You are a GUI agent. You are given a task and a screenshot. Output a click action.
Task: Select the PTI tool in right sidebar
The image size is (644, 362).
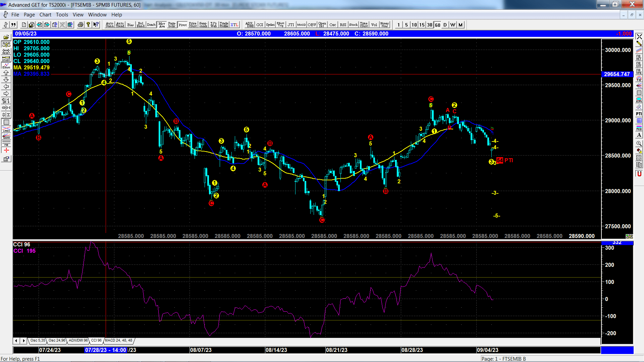[639, 114]
